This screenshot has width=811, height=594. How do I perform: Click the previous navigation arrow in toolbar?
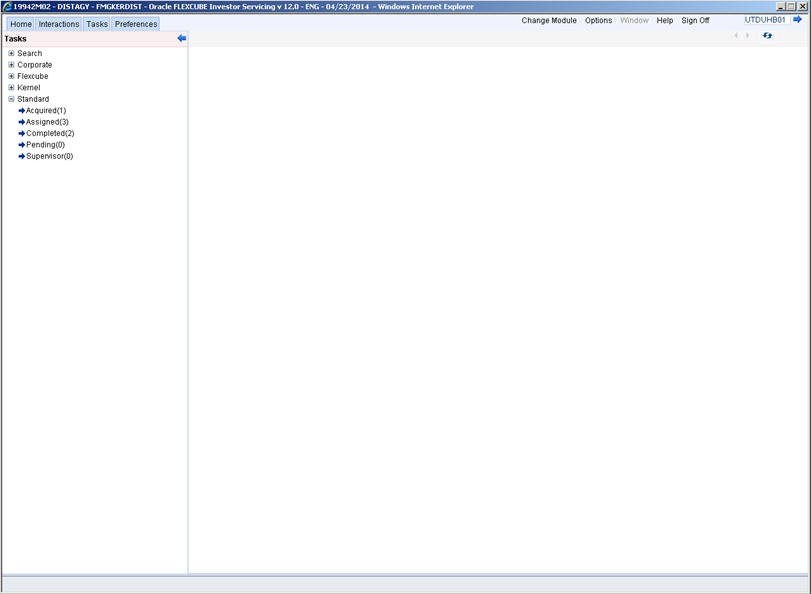[736, 35]
